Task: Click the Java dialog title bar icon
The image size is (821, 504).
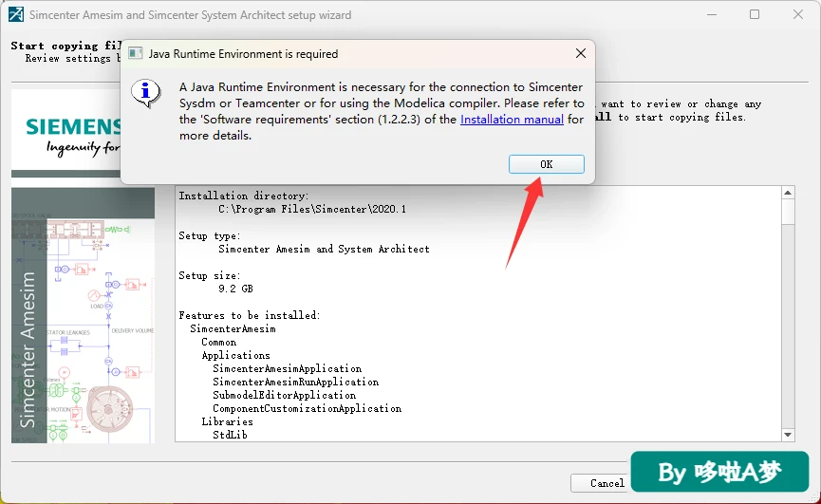Action: (x=136, y=53)
